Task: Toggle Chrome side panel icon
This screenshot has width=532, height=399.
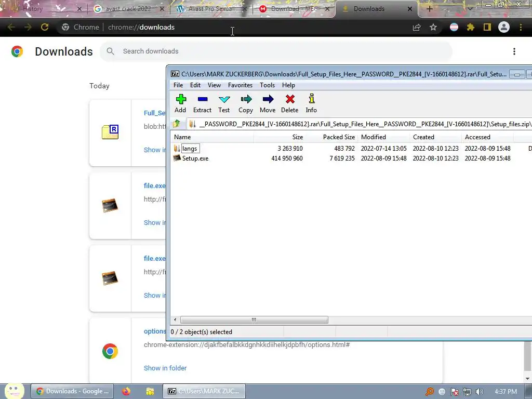Action: 487,28
